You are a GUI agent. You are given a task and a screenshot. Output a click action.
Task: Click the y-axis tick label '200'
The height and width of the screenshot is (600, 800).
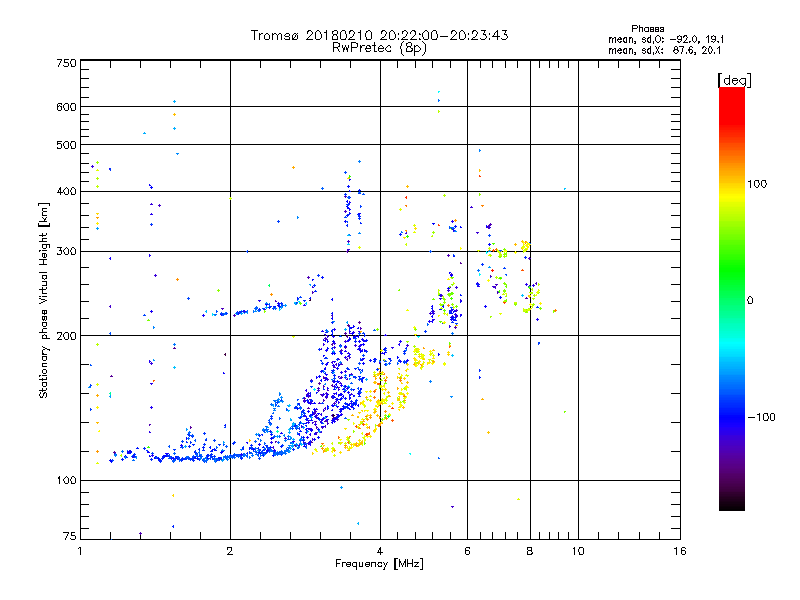click(x=66, y=336)
